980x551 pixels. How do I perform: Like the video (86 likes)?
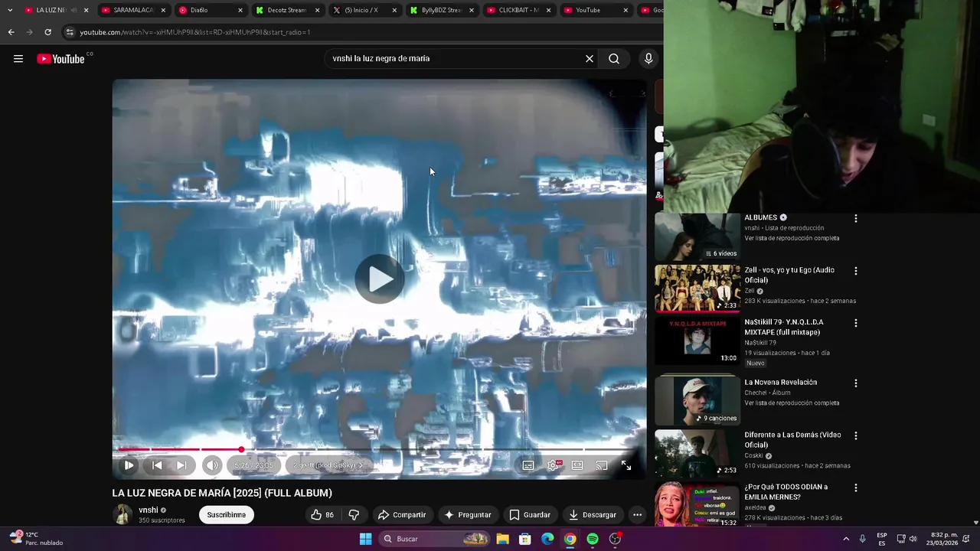(x=322, y=515)
